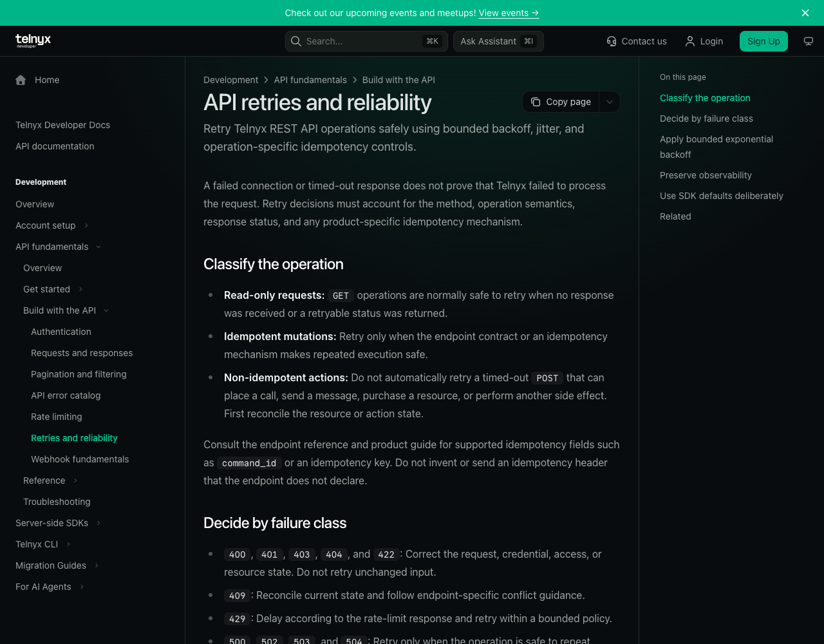Viewport: 824px width, 644px height.
Task: Expand the For AI Agents chevron
Action: [x=82, y=587]
